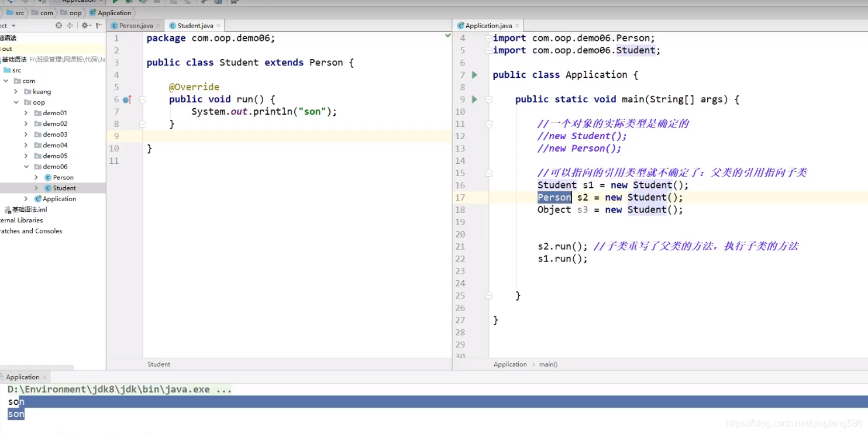The height and width of the screenshot is (434, 868).
Task: Expand the demo02 package
Action: (26, 124)
